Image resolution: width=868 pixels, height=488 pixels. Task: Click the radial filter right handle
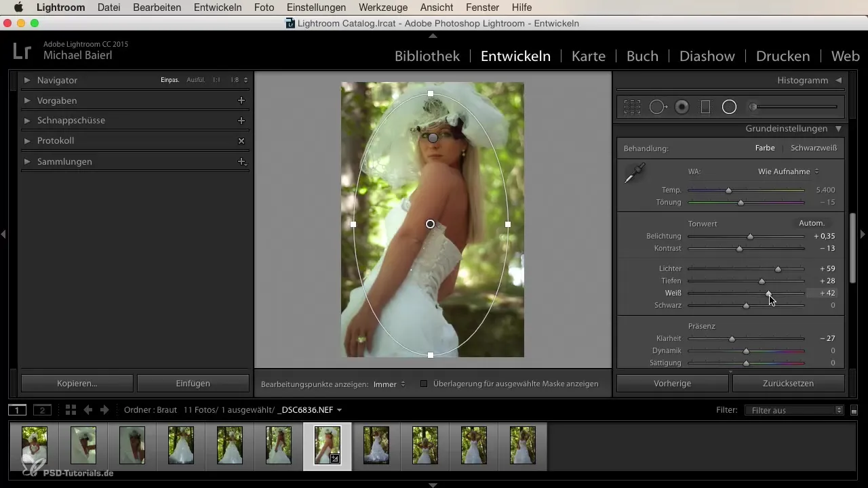click(508, 224)
